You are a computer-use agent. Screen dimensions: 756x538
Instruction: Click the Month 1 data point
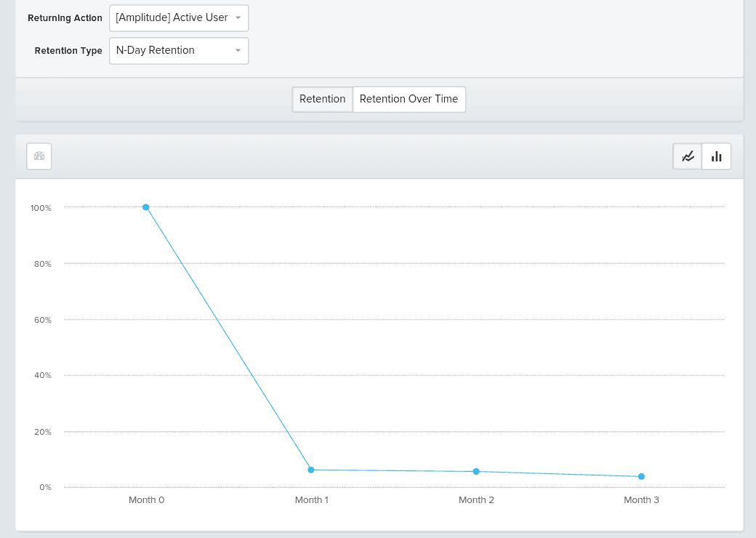click(311, 470)
